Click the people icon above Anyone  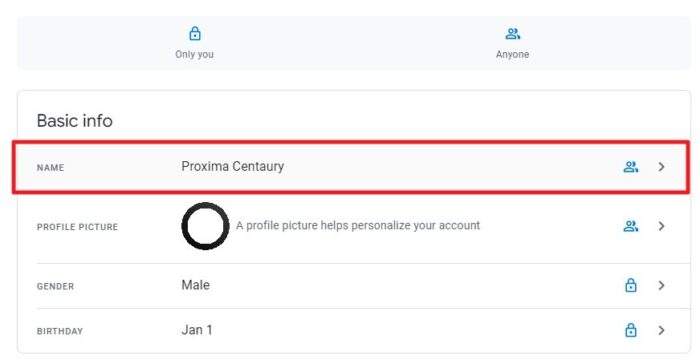pyautogui.click(x=512, y=33)
